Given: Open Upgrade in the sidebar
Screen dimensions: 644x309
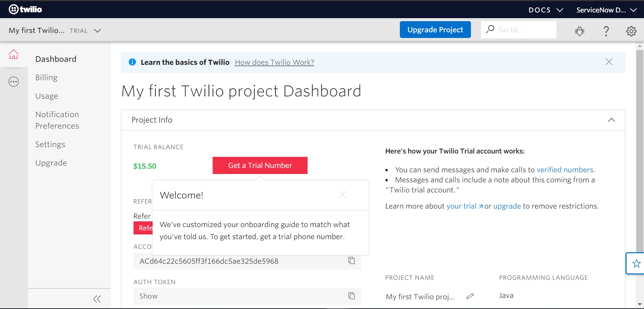Looking at the screenshot, I should [51, 163].
